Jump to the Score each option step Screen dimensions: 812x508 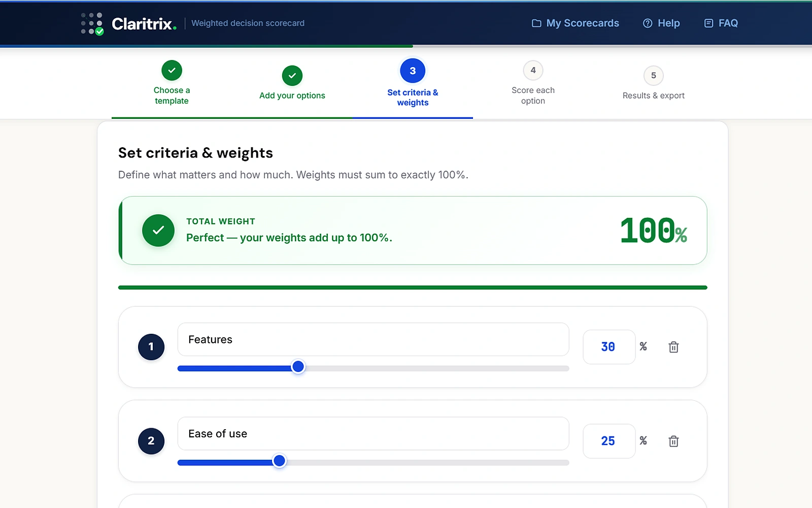coord(533,83)
